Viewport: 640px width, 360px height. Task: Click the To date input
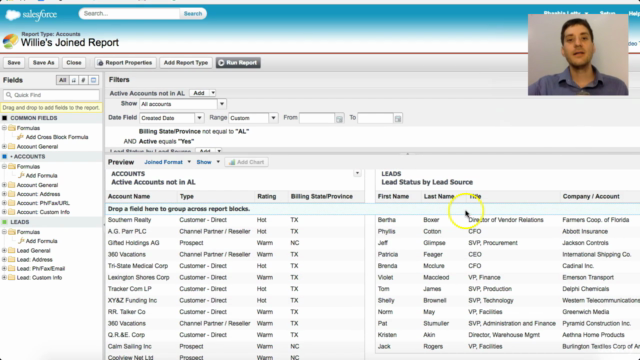pos(375,118)
